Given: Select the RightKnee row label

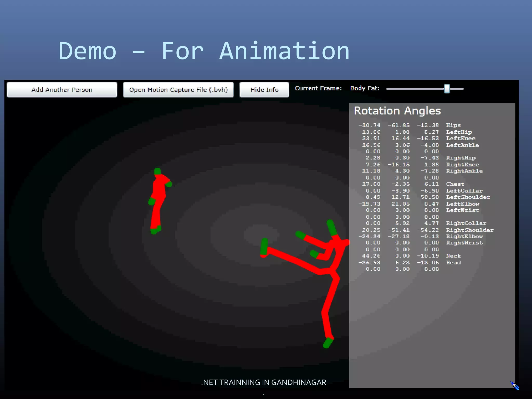Looking at the screenshot, I should coord(462,164).
